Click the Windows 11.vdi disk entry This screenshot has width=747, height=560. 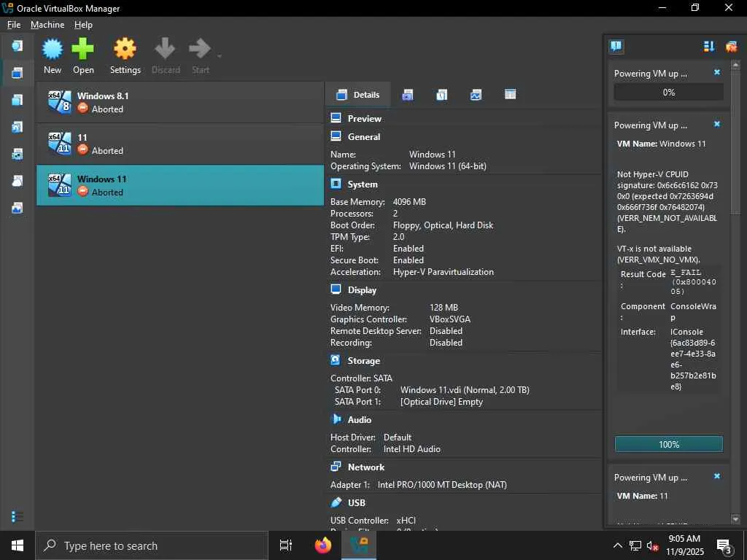465,390
